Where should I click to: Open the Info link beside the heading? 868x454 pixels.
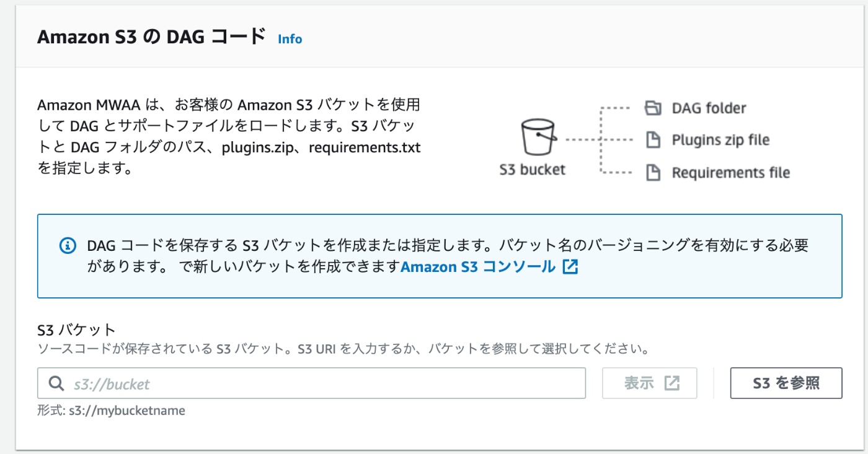(290, 39)
